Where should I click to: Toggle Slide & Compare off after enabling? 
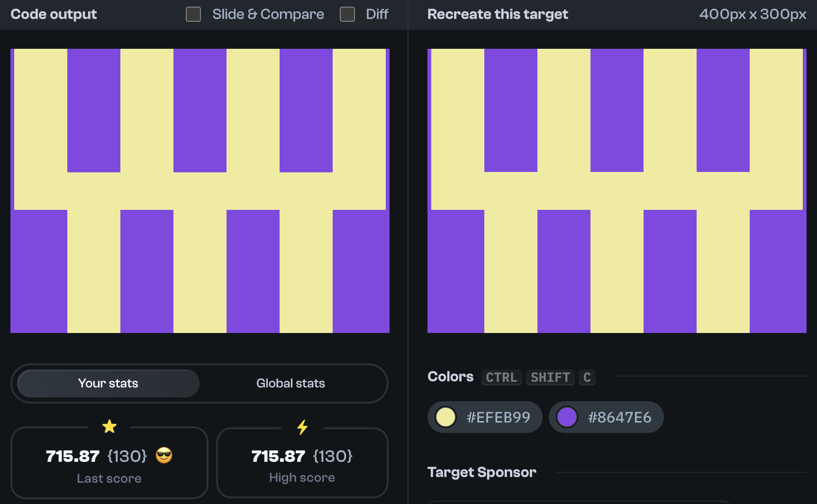[193, 15]
